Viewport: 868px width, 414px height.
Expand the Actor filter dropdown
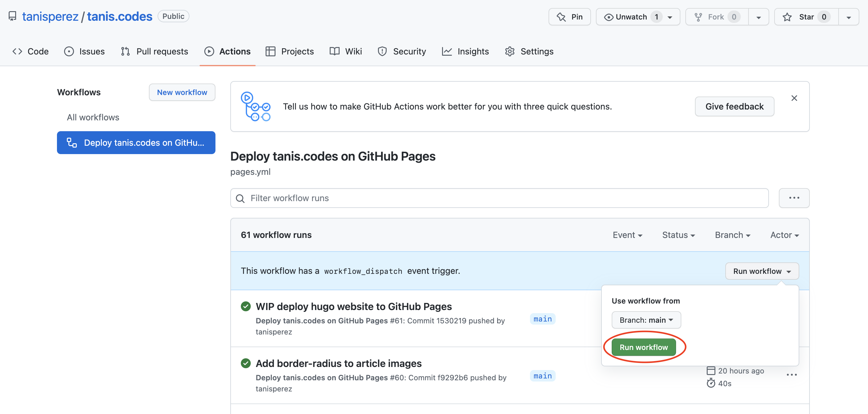click(784, 235)
